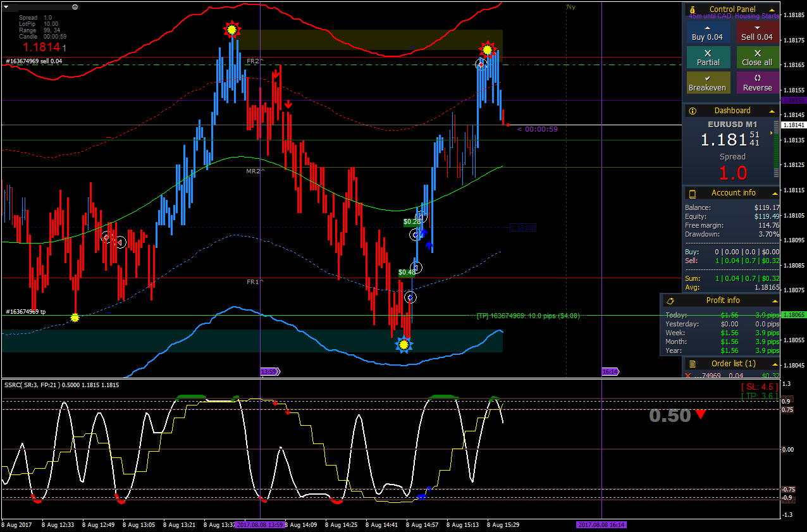Click the Balance $119.17 row
Image resolution: width=807 pixels, height=532 pixels.
pyautogui.click(x=732, y=207)
